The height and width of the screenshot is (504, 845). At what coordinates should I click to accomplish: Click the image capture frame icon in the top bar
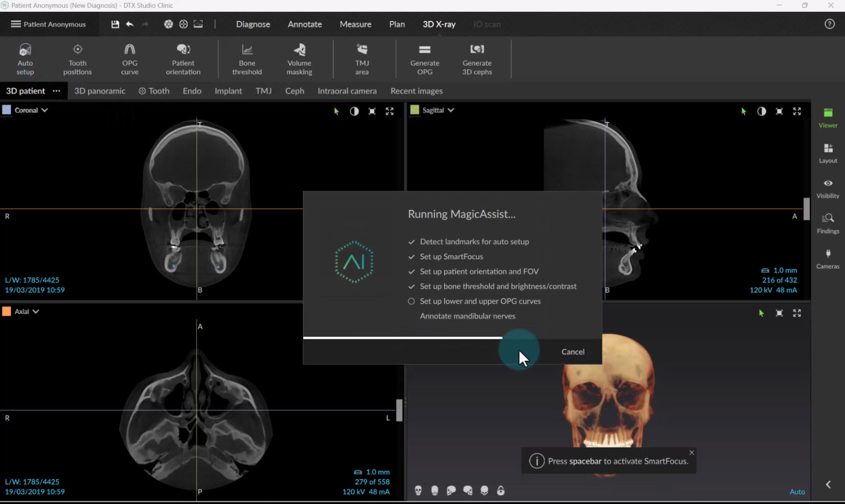pos(198,24)
